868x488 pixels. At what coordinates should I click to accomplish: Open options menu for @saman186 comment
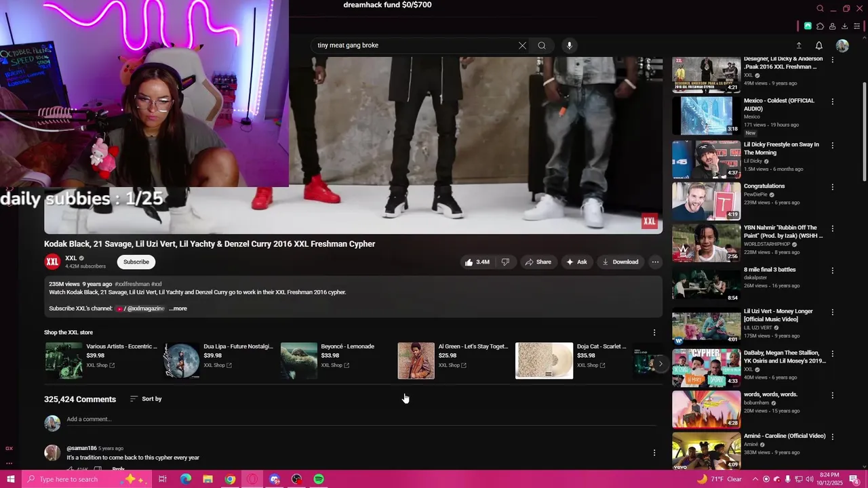(x=654, y=453)
